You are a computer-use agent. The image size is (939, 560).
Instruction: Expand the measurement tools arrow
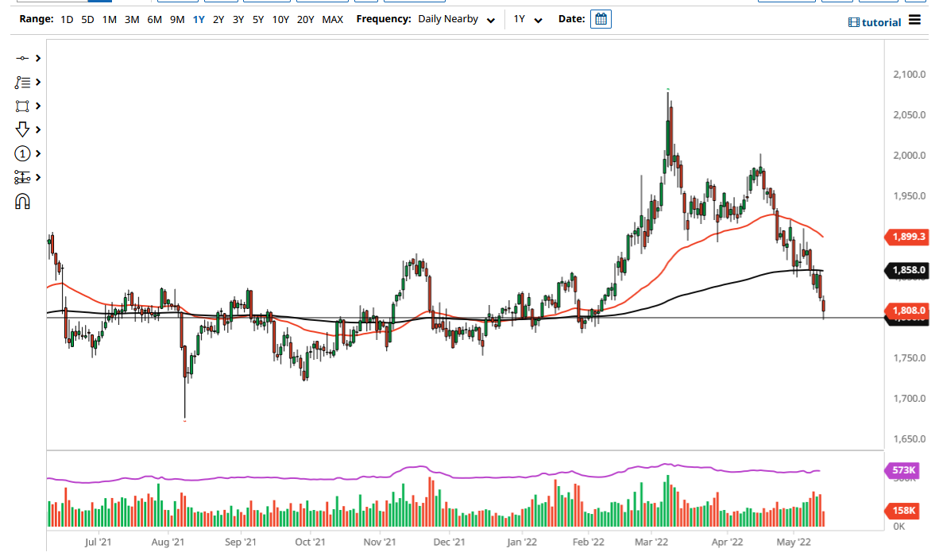37,177
